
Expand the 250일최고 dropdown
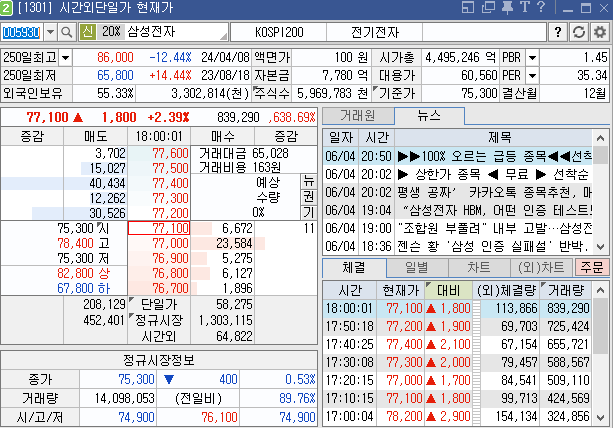pyautogui.click(x=65, y=58)
